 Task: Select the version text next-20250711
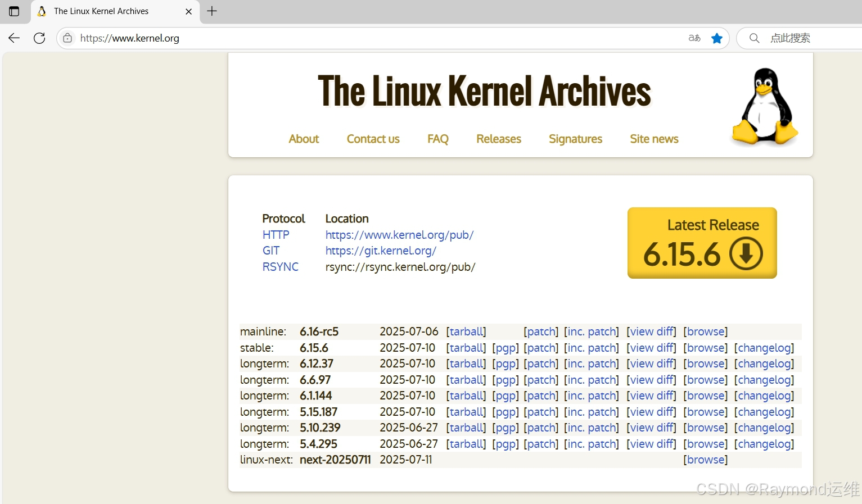tap(335, 460)
